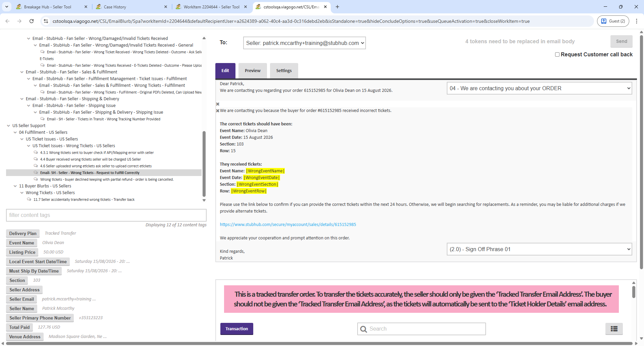Screen dimensions: 644x346
Task: Click the X icon beside the incorrect tickets paragraph
Action: [x=218, y=111]
